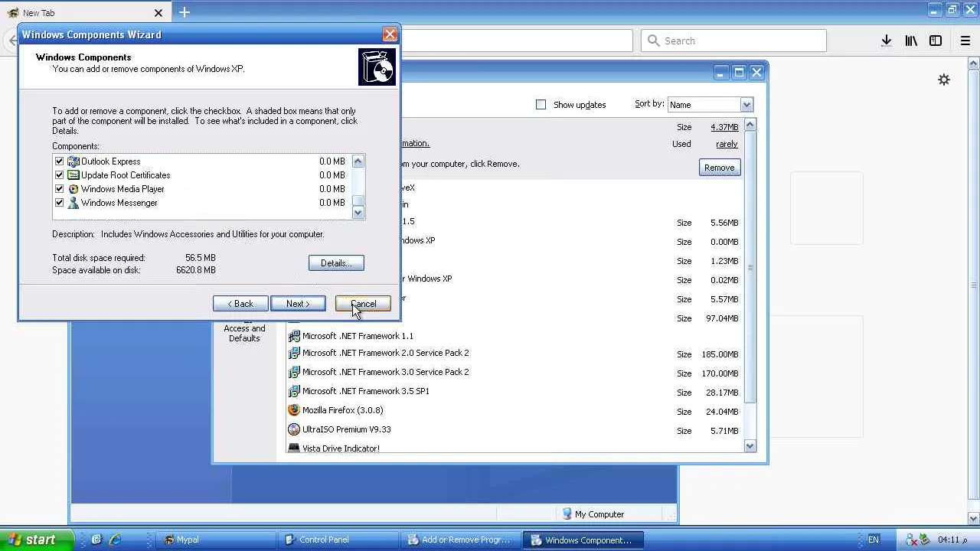This screenshot has width=980, height=551.
Task: Cancel the Windows Components Wizard
Action: [x=363, y=304]
